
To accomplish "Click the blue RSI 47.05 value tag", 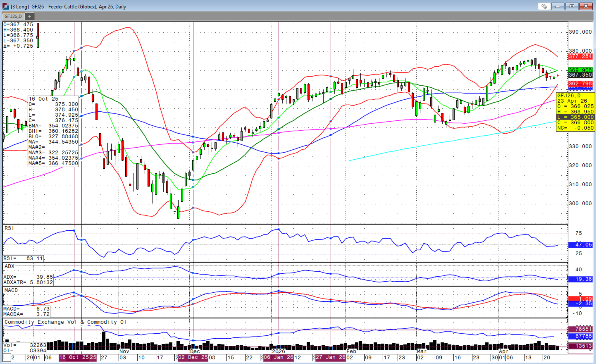I will (580, 245).
